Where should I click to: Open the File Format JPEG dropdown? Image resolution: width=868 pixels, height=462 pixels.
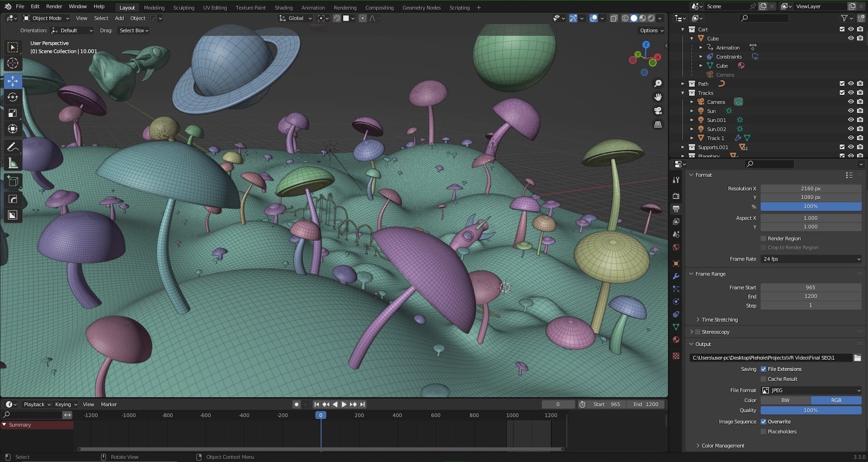pyautogui.click(x=811, y=391)
